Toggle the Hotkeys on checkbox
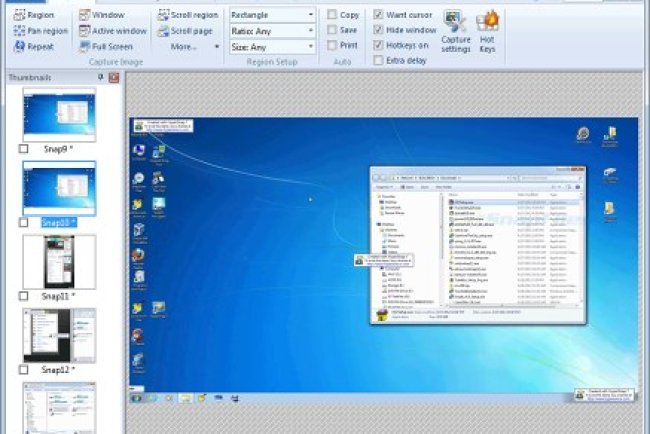 point(378,45)
